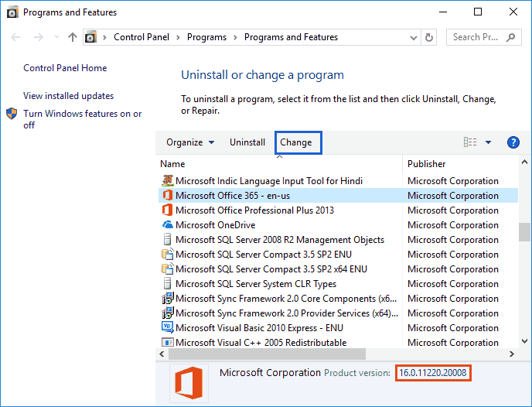This screenshot has width=532, height=407.
Task: Click the Visual Basic 2010 Express icon
Action: coord(168,327)
